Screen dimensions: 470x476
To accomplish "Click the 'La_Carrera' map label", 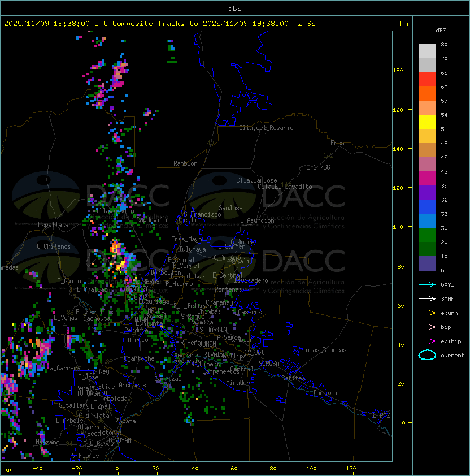I will [64, 368].
